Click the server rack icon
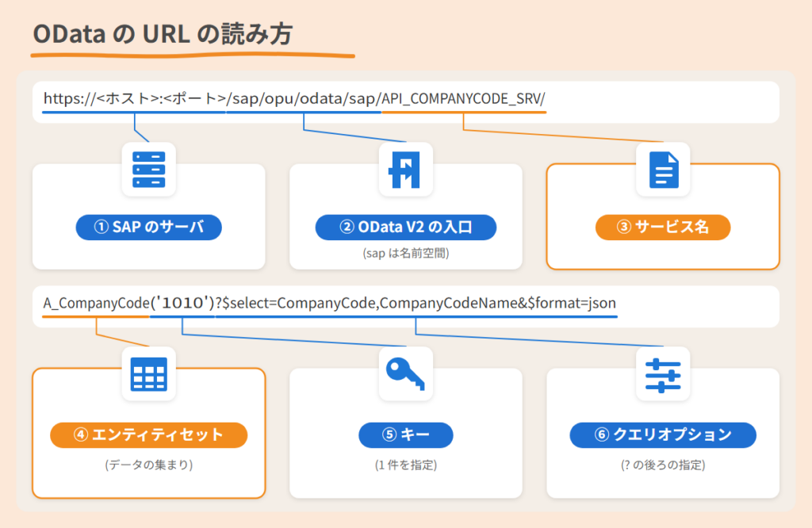The width and height of the screenshot is (812, 528). click(x=148, y=170)
